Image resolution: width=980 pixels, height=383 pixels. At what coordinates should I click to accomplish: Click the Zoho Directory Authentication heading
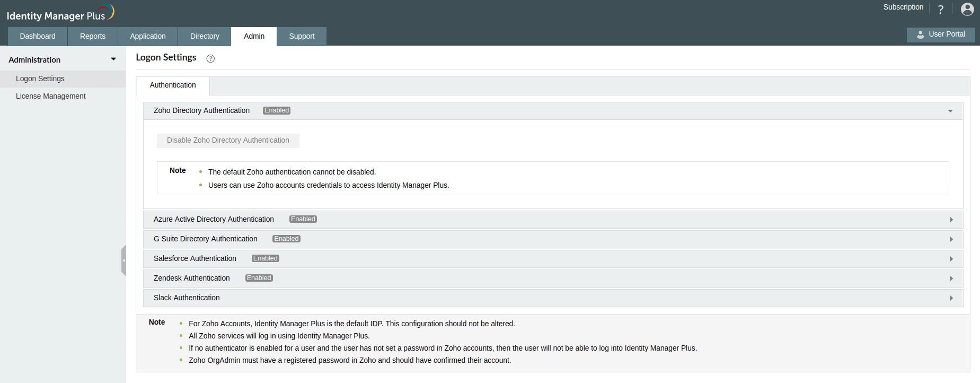[201, 110]
